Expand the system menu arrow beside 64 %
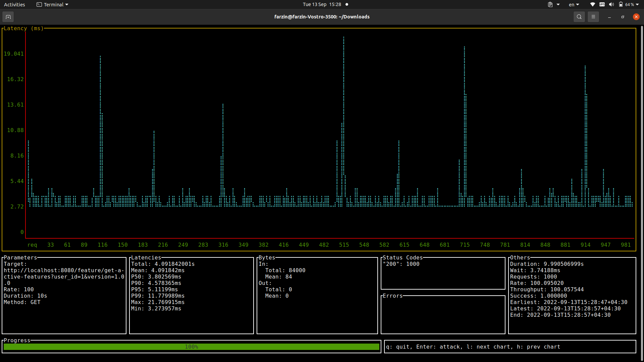644x362 pixels. (x=637, y=5)
